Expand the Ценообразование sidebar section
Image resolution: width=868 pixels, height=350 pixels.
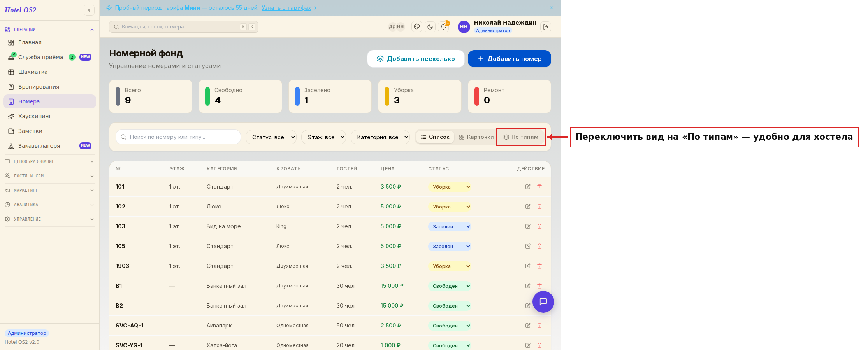pos(49,161)
